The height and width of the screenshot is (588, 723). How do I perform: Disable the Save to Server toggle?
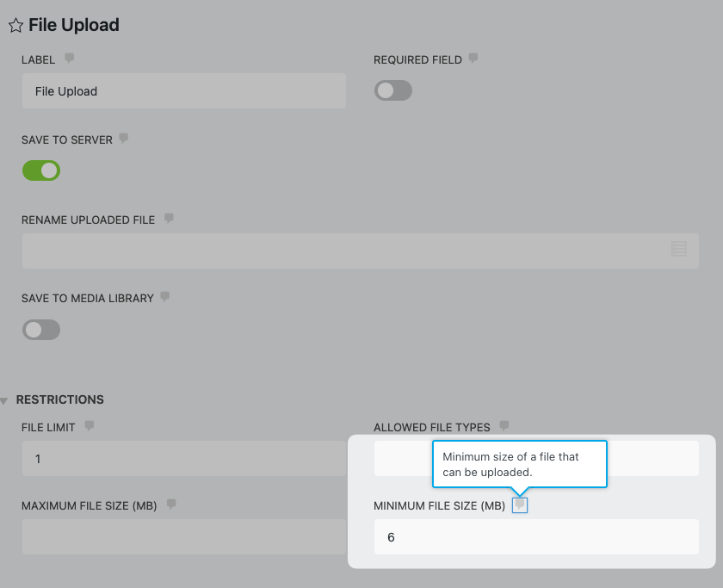41,170
